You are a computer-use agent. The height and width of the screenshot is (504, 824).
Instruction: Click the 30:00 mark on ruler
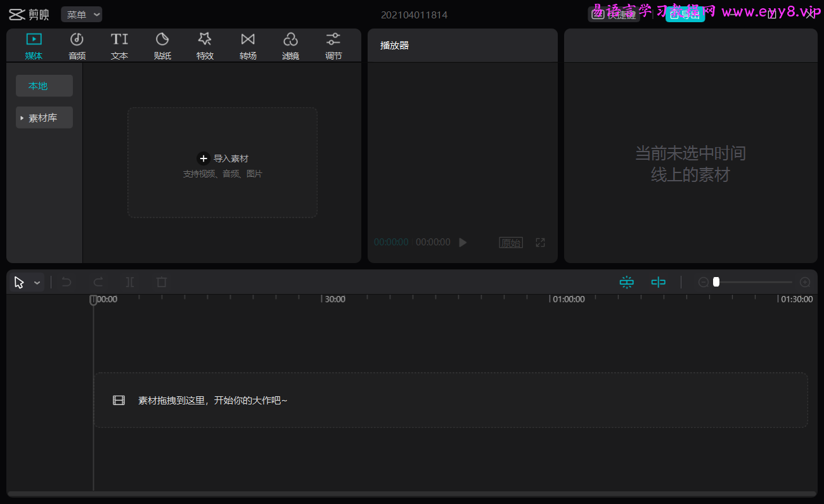(335, 299)
